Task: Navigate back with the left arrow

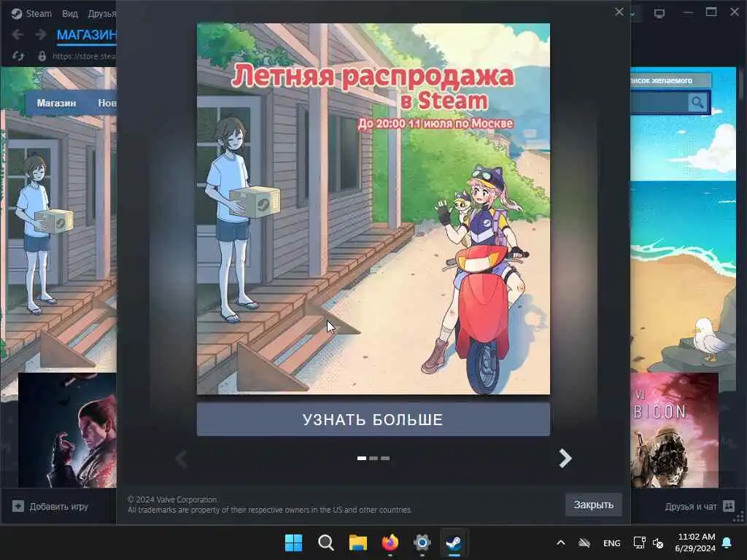Action: (x=18, y=34)
